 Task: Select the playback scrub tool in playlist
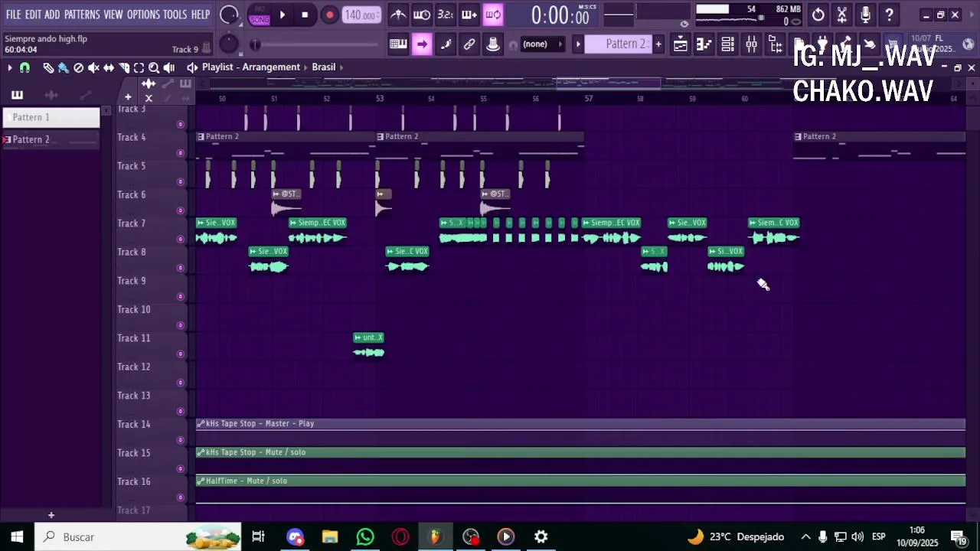pos(169,67)
